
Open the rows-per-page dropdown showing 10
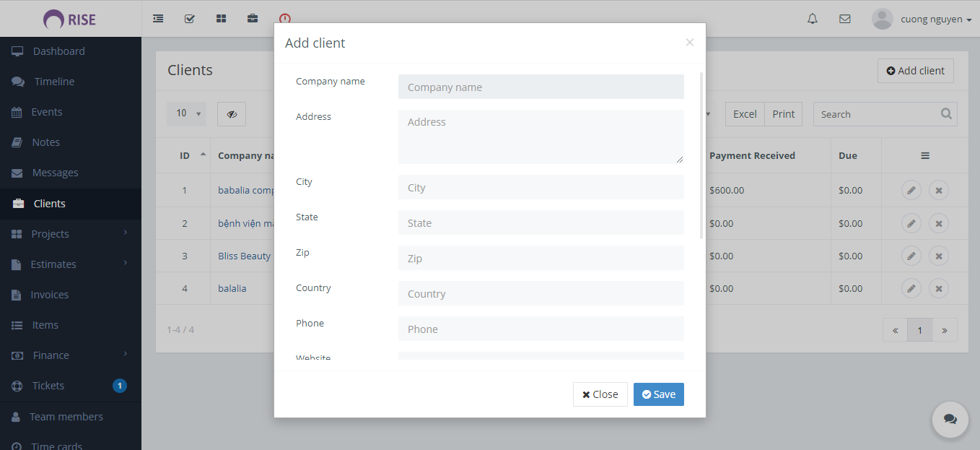click(186, 113)
